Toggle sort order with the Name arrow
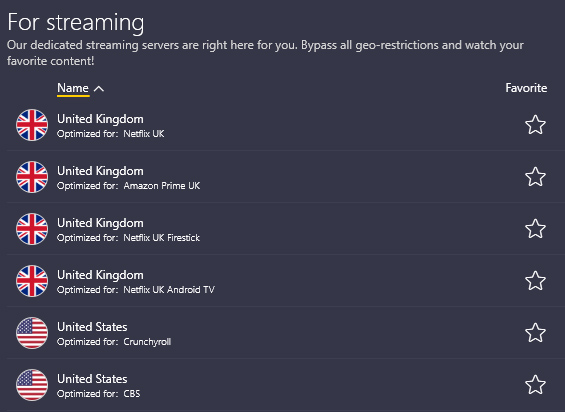 99,89
